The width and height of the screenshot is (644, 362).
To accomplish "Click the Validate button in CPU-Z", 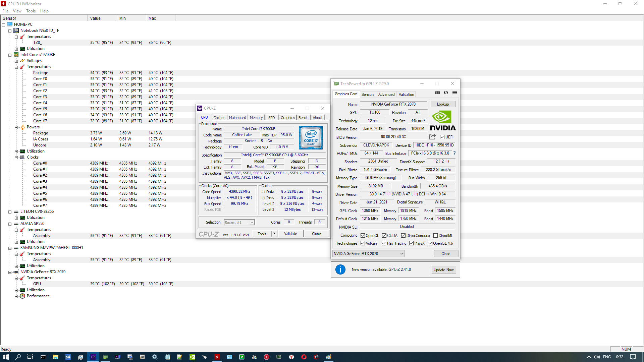I will 290,234.
